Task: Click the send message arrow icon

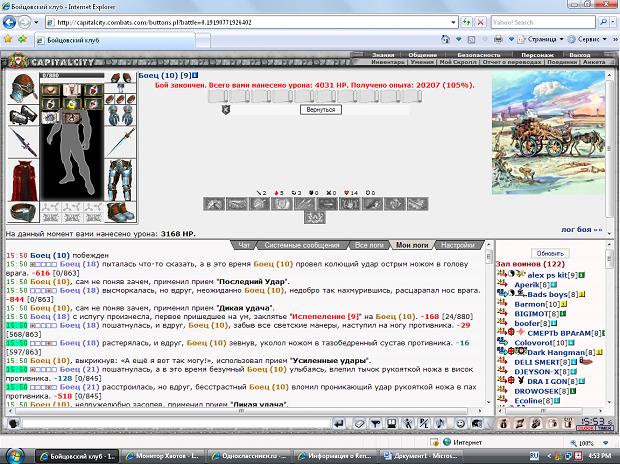Action: pos(338,424)
